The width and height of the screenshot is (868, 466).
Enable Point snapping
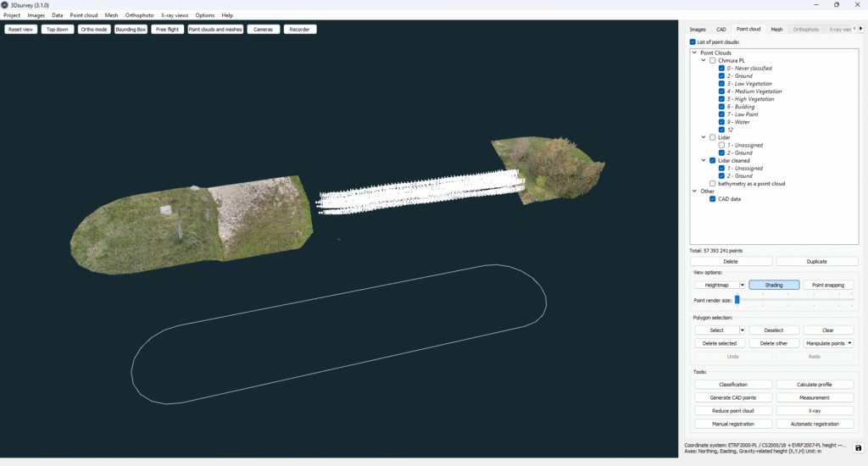tap(828, 285)
